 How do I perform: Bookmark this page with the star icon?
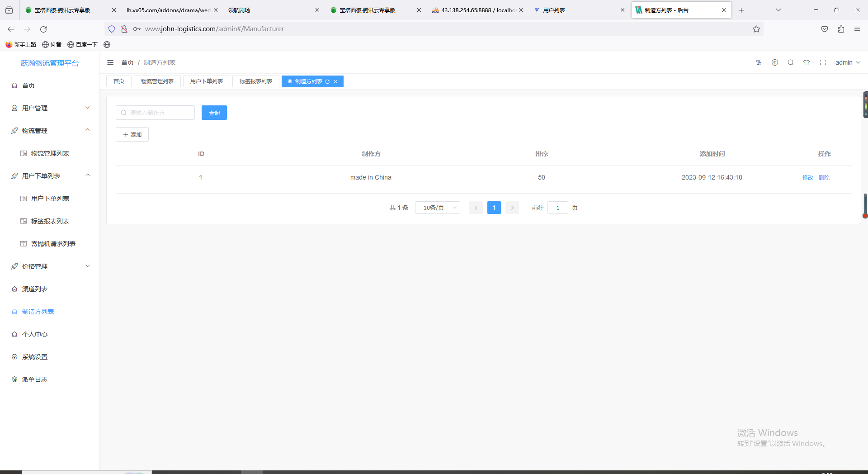[756, 29]
